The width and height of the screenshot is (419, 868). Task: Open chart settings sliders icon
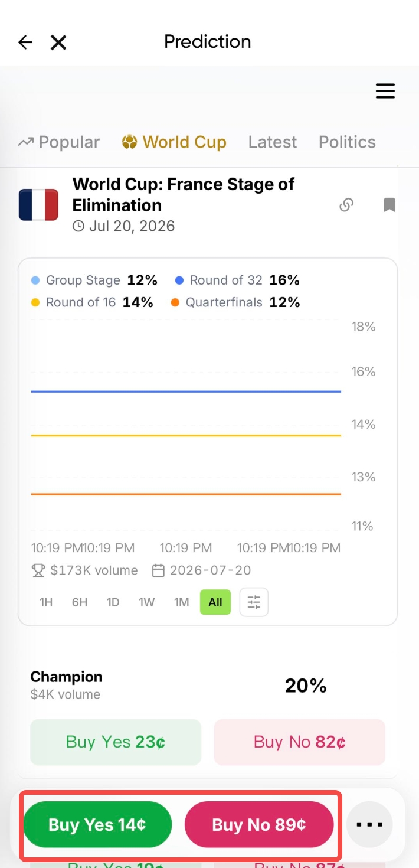[254, 602]
